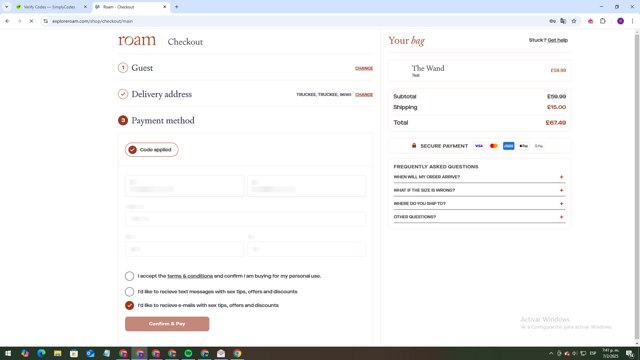640x360 pixels.
Task: Open the purple Chrome profile avatar
Action: pos(620,21)
